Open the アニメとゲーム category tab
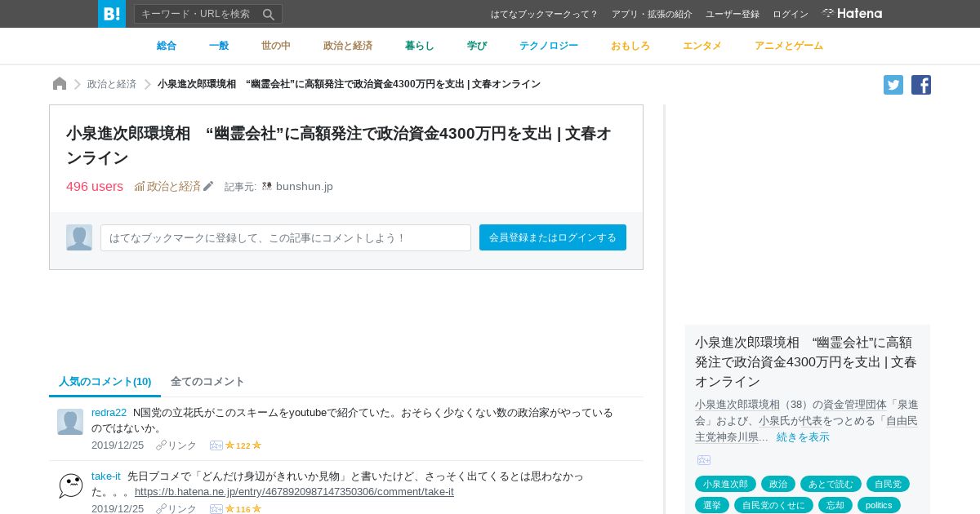 point(789,46)
